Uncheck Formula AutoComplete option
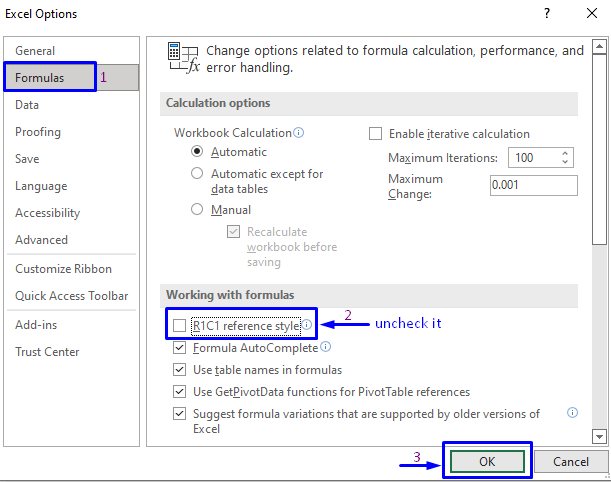 (180, 348)
